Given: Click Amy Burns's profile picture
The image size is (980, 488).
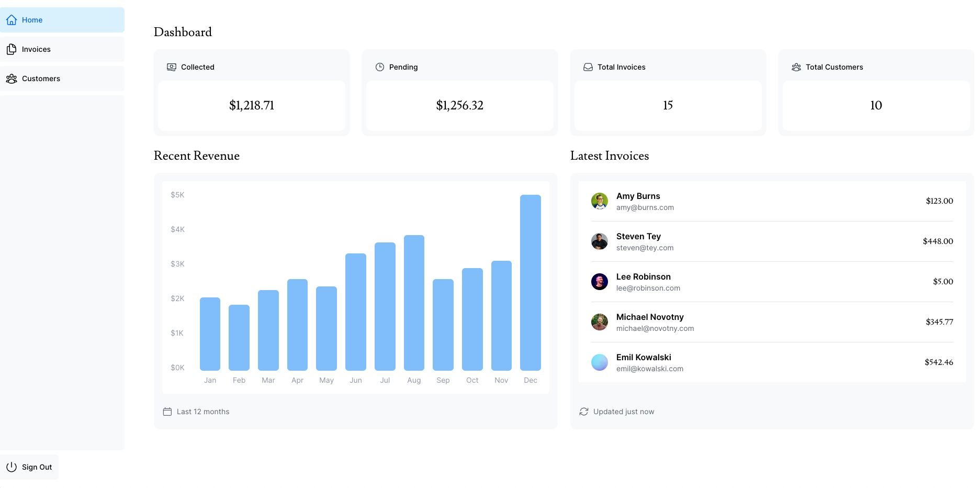Looking at the screenshot, I should pyautogui.click(x=600, y=201).
